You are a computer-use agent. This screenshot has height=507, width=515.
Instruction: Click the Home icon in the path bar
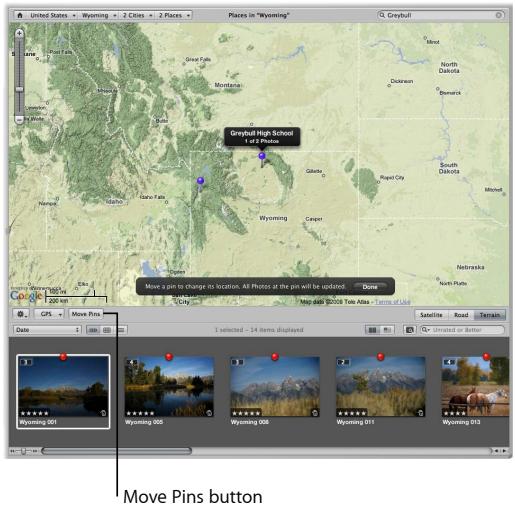coord(20,15)
